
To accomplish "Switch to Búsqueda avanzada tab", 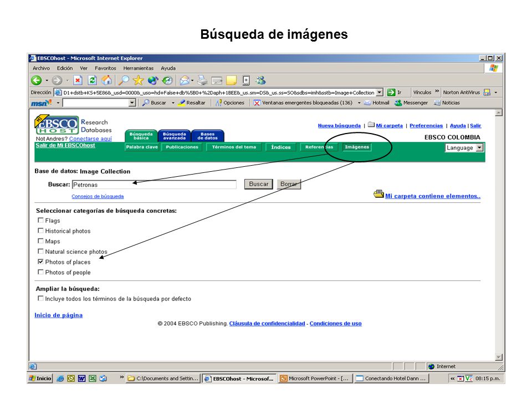I will 175,136.
